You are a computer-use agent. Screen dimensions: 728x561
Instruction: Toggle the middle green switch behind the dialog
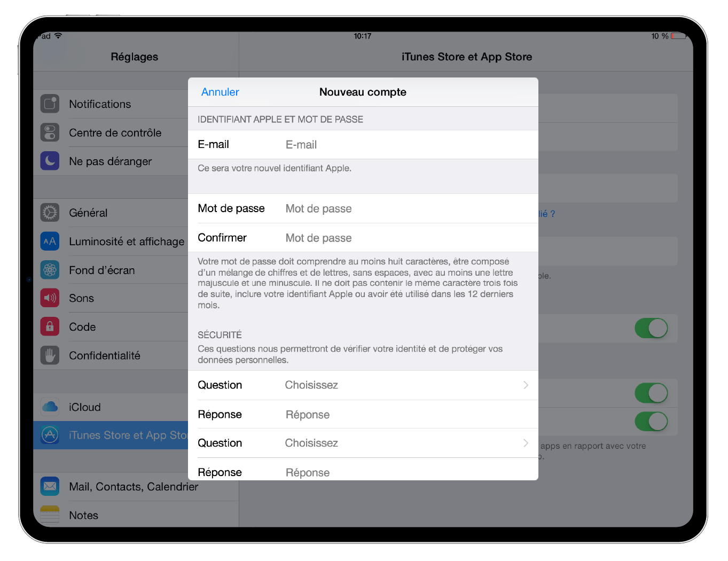651,393
